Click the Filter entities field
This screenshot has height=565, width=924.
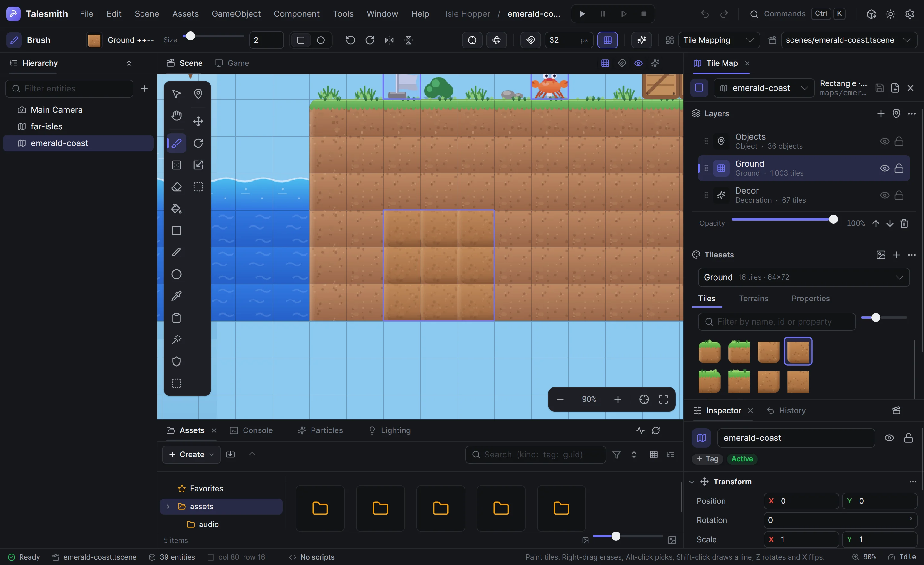pyautogui.click(x=69, y=89)
